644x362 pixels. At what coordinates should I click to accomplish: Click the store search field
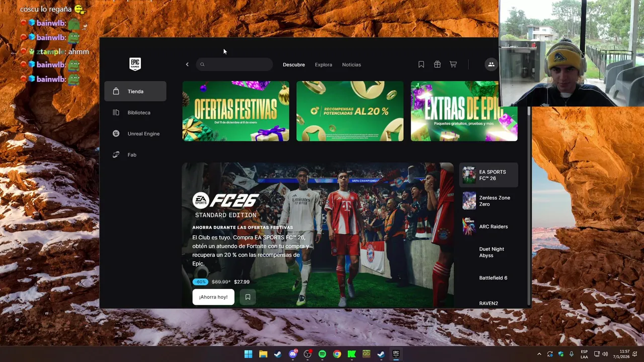(x=234, y=64)
